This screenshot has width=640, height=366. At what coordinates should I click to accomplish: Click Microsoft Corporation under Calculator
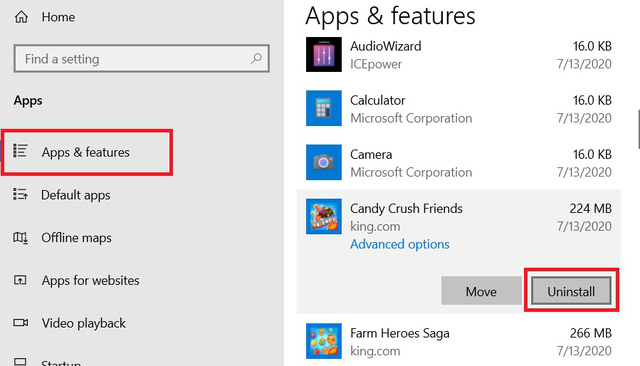411,118
